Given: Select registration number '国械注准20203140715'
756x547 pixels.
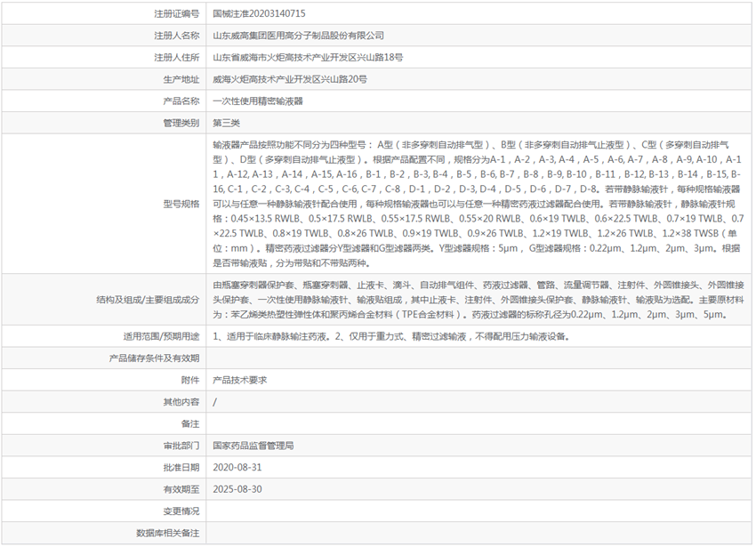Looking at the screenshot, I should pyautogui.click(x=259, y=14).
